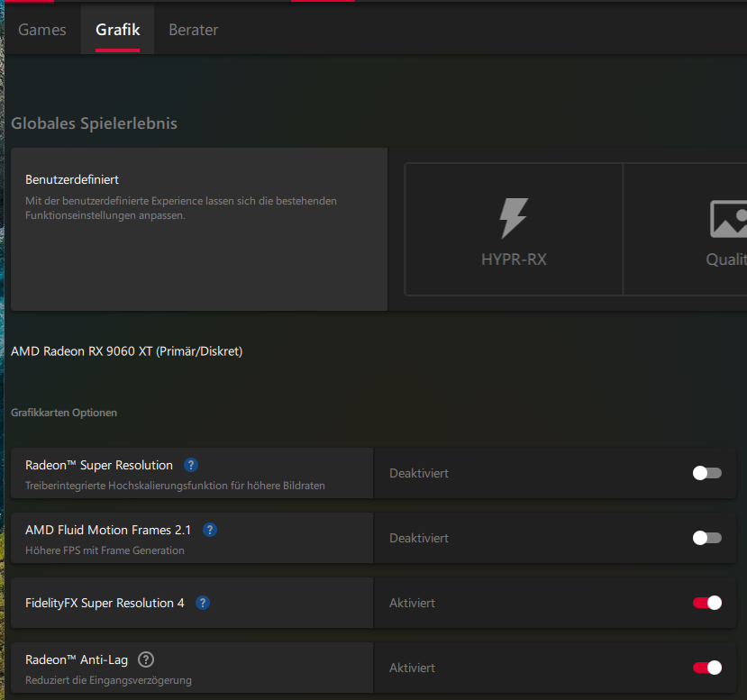Click the FidelityFX Super Resolution 4 title

(x=105, y=603)
